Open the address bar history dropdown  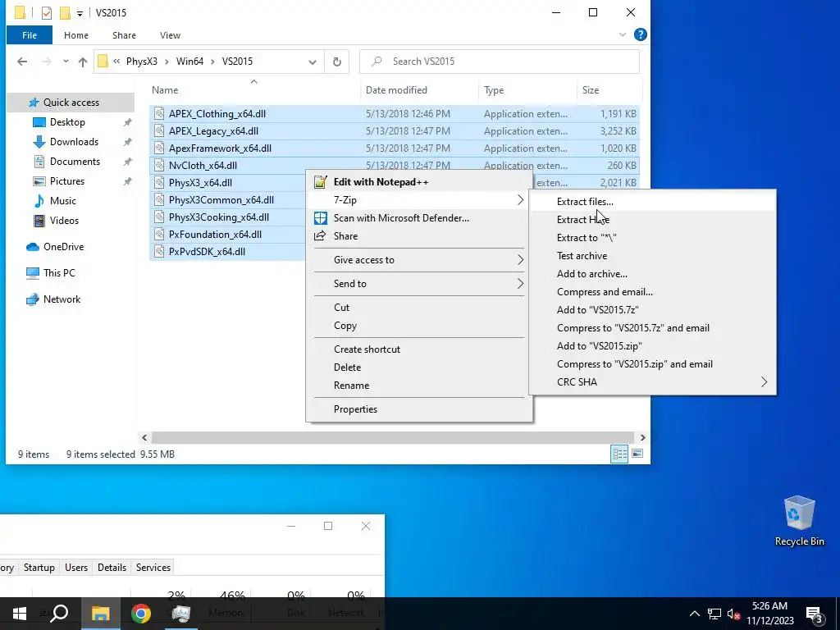(x=313, y=62)
